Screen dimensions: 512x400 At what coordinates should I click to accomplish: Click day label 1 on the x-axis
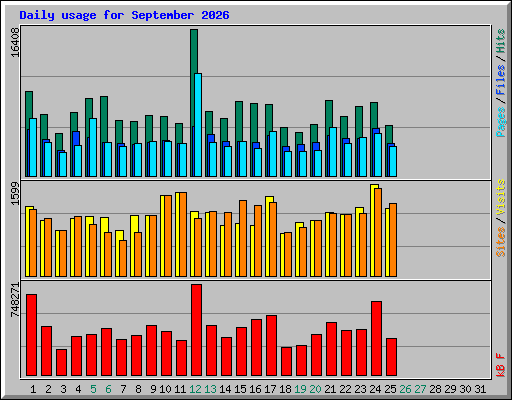point(33,389)
